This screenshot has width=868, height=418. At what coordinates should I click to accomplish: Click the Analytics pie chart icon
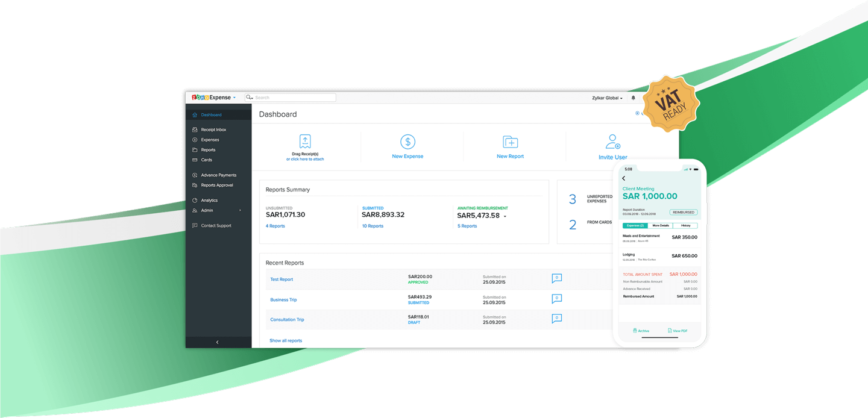pyautogui.click(x=195, y=201)
